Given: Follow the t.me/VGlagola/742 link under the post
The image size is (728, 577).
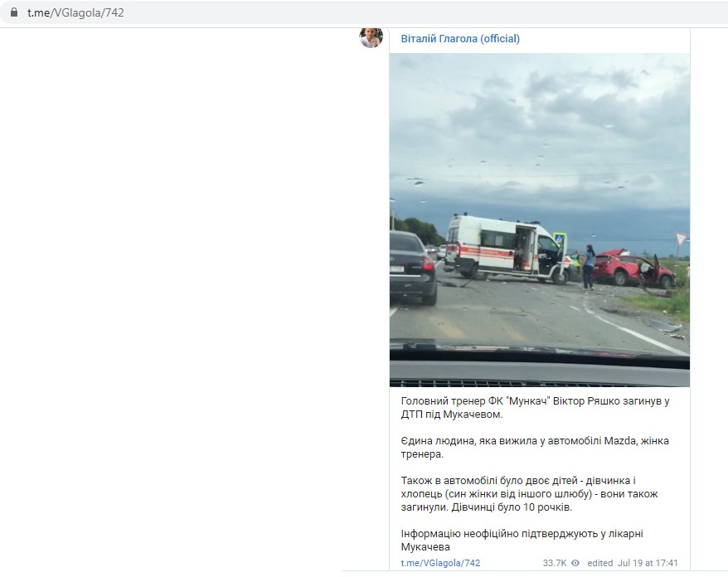Looking at the screenshot, I should click(440, 563).
